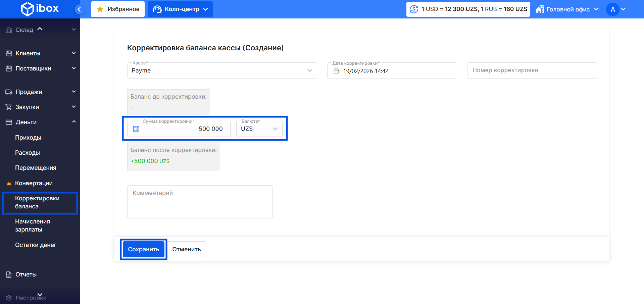Click the calendar icon in date field

pos(336,71)
